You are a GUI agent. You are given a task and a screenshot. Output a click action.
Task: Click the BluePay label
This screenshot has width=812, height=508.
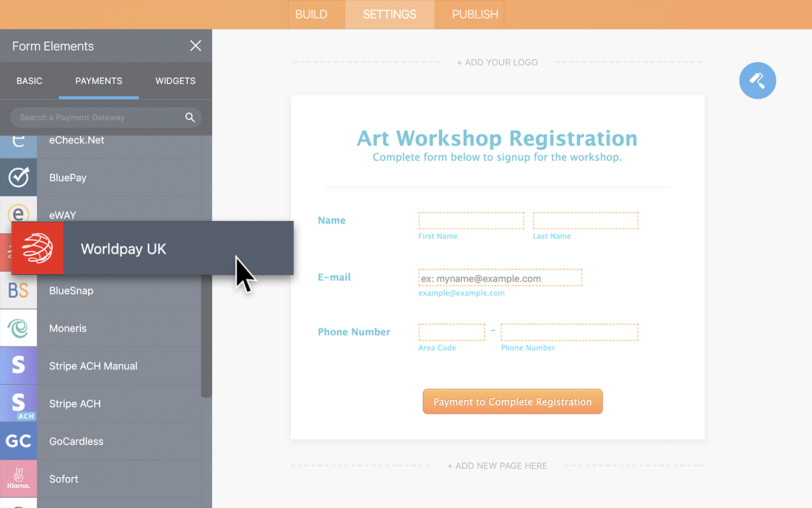68,178
